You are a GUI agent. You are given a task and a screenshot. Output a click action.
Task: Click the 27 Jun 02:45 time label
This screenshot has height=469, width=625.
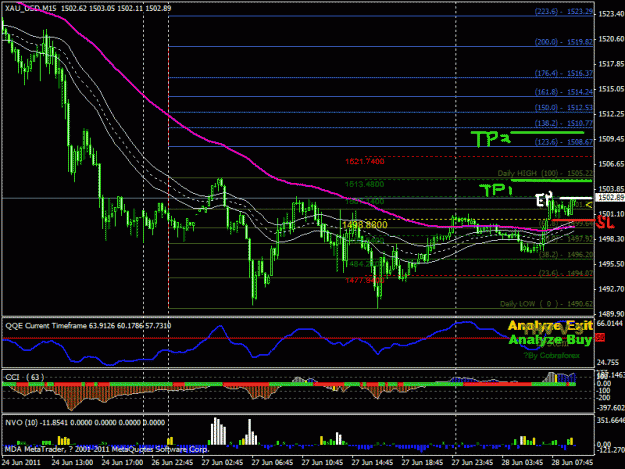pyautogui.click(x=222, y=463)
